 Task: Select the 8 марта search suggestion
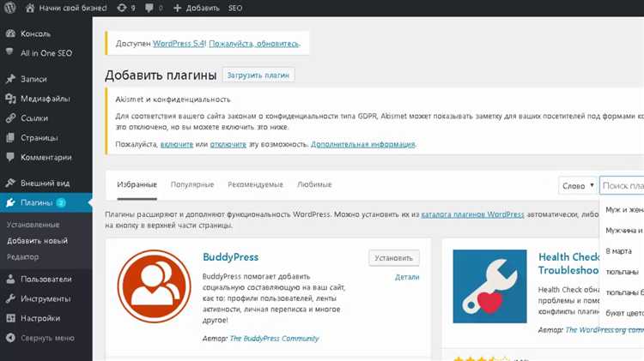coord(618,251)
